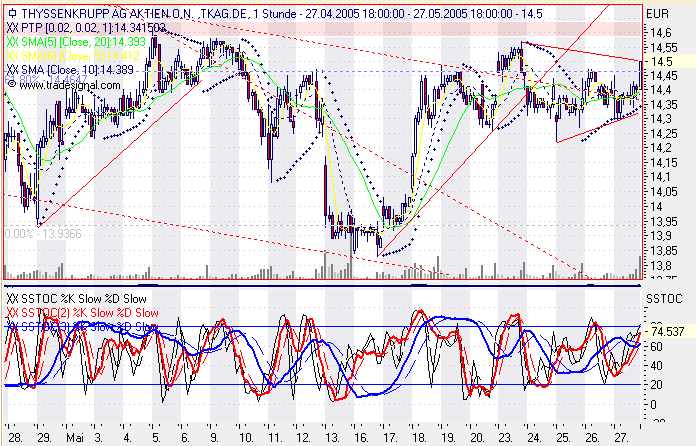
Task: Click the 0 value on the SSTOC axis
Action: click(x=653, y=405)
